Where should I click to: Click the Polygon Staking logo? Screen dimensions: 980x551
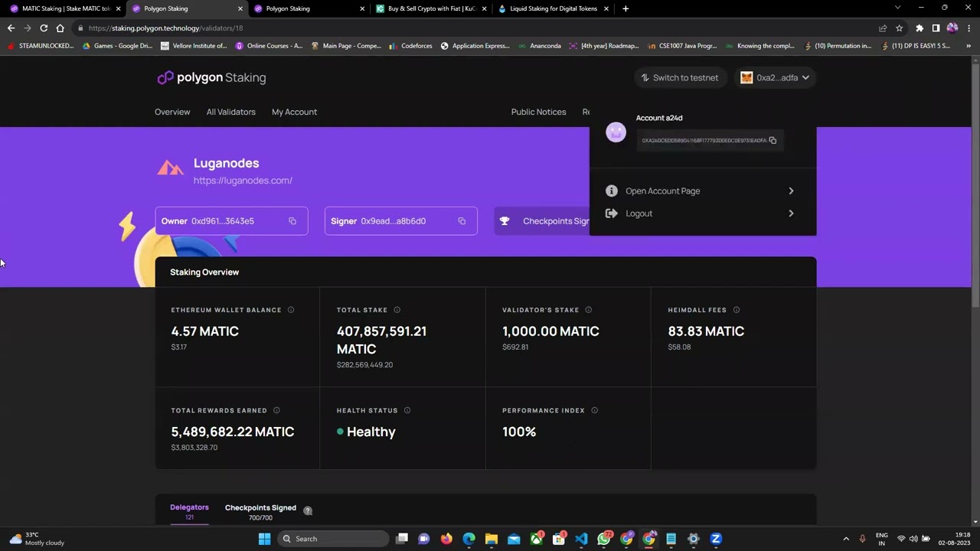(211, 77)
